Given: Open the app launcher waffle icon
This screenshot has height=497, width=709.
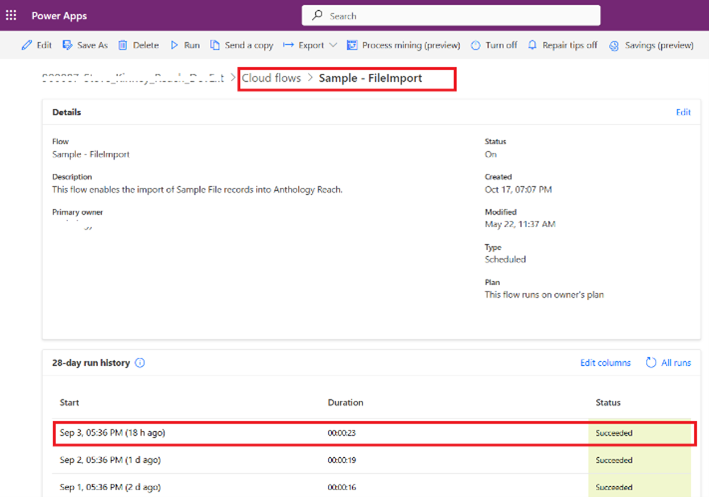Looking at the screenshot, I should click(12, 16).
